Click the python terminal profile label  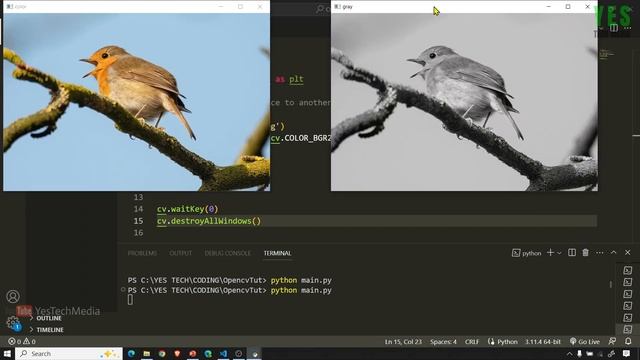(x=527, y=253)
